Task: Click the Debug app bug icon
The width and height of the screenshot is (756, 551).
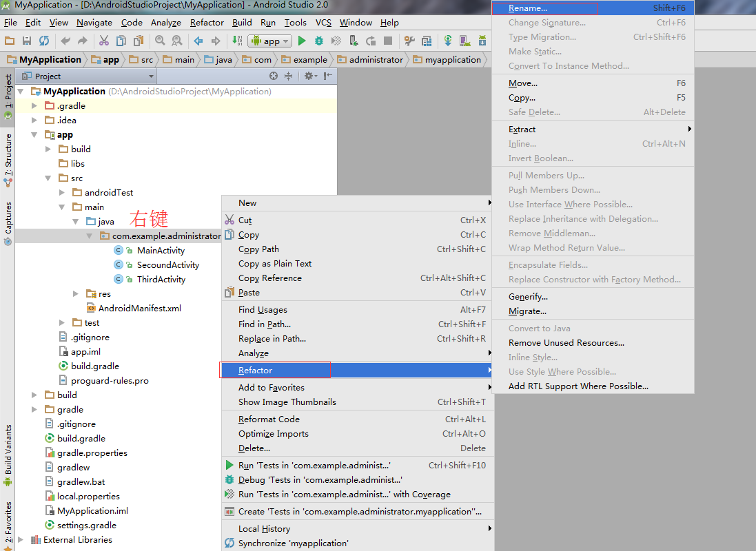Action: pos(319,41)
